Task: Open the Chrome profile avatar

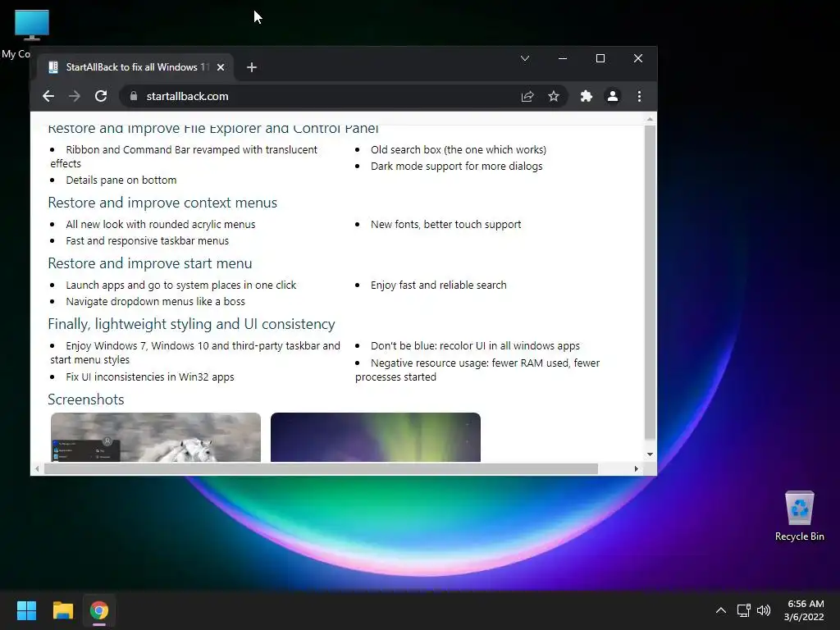Action: click(x=612, y=97)
